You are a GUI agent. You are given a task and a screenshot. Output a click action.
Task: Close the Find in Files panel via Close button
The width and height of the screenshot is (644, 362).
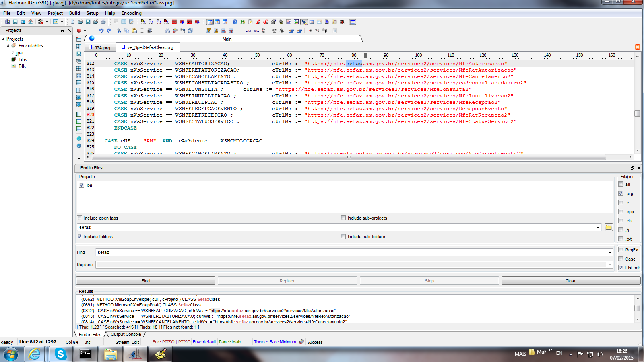570,281
